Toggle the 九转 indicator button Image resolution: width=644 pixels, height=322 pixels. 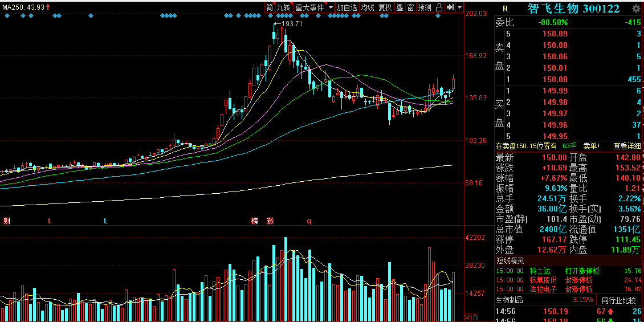[x=283, y=7]
